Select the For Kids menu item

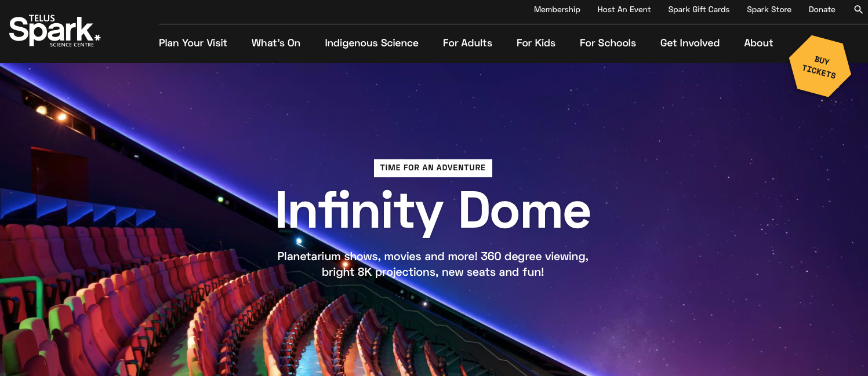pyautogui.click(x=536, y=43)
